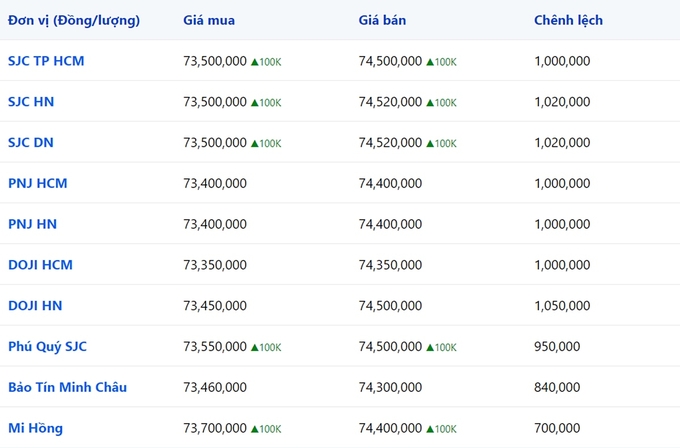Select SJC HN spread 1,020,000
This screenshot has width=680, height=448.
562,102
